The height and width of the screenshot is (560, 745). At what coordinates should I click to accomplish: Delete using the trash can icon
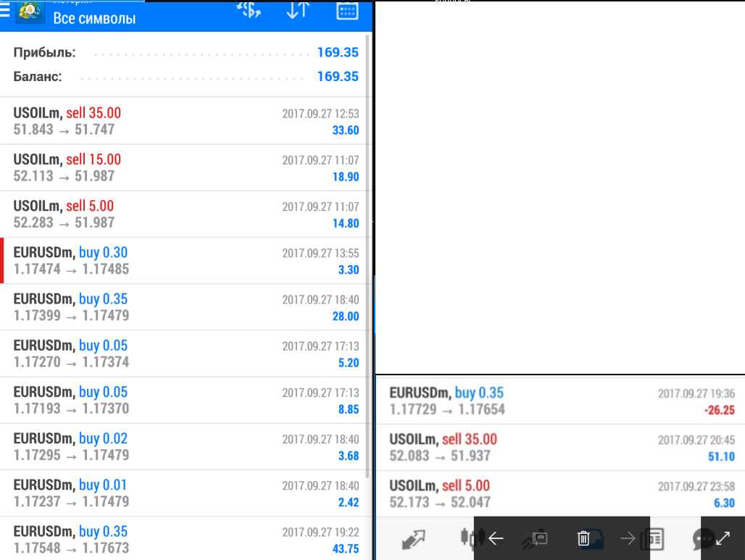[583, 538]
